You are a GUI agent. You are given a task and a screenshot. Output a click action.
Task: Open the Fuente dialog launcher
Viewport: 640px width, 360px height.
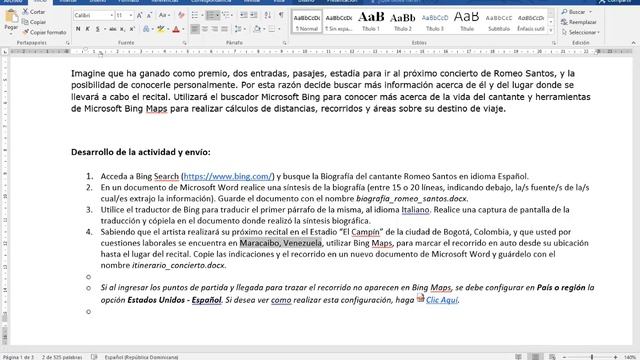point(184,43)
